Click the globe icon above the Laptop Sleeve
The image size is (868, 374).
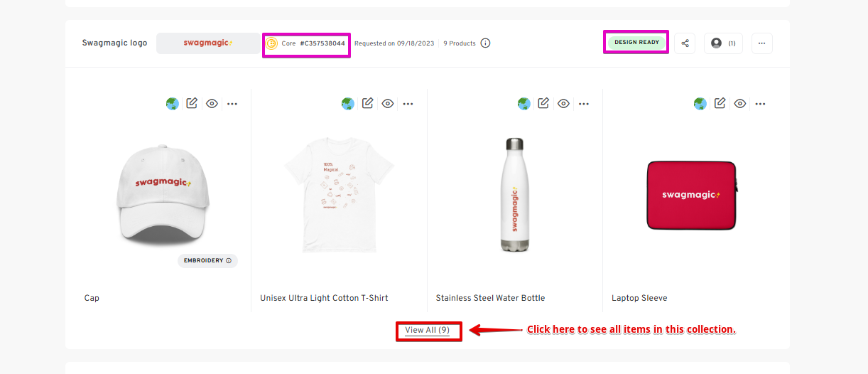click(x=700, y=104)
